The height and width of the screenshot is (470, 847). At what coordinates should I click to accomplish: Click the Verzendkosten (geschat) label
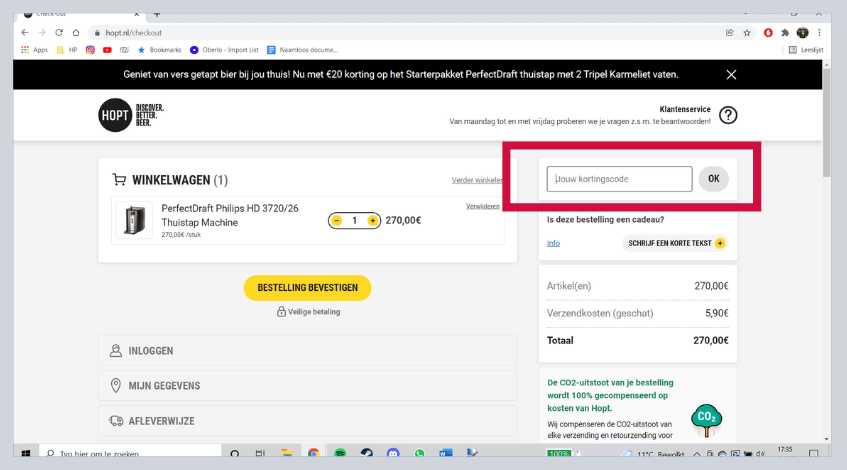600,313
